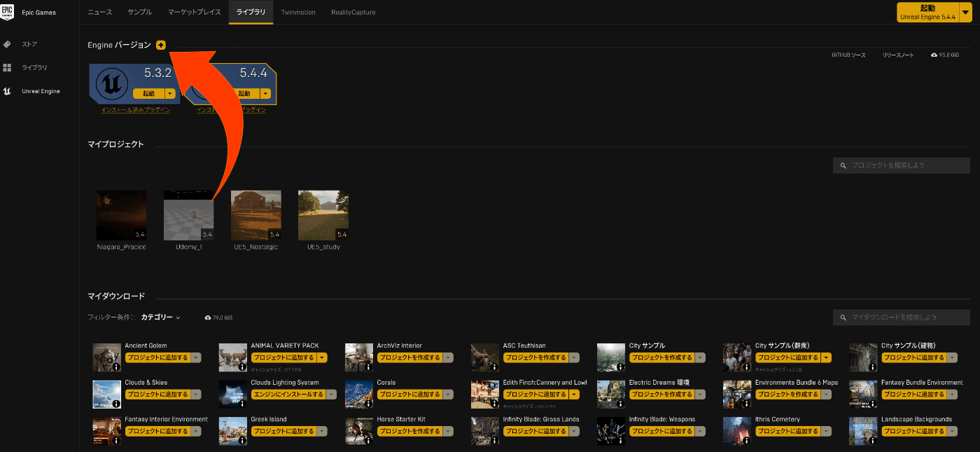980x452 pixels.
Task: Launch engine 5.4.4 slot 起動 button
Action: tap(244, 93)
